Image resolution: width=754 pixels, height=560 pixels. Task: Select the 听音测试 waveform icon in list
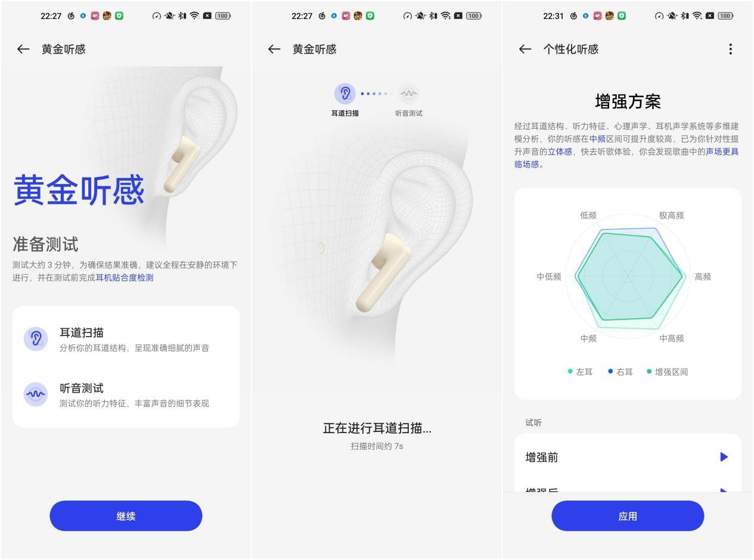36,394
